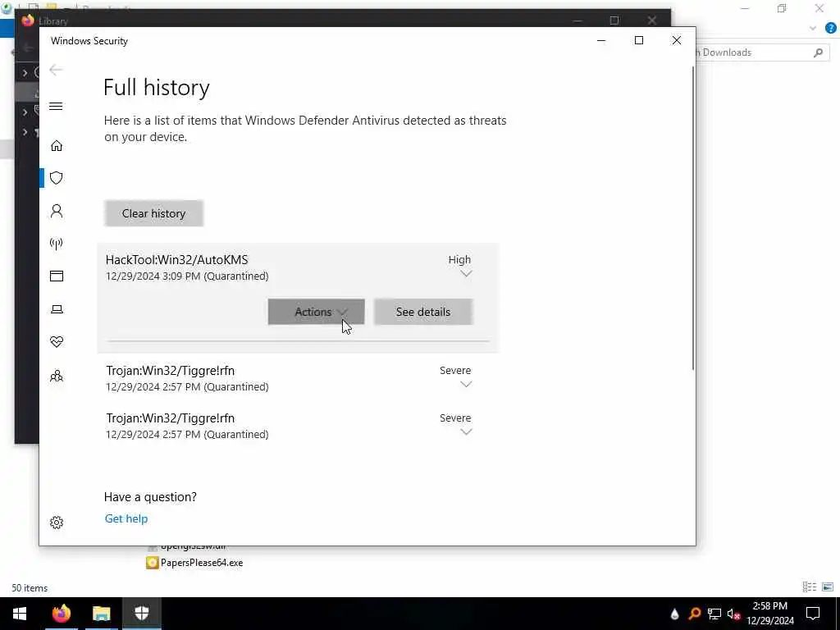This screenshot has width=840, height=630.
Task: Minimize the Windows Security window
Action: (x=601, y=40)
